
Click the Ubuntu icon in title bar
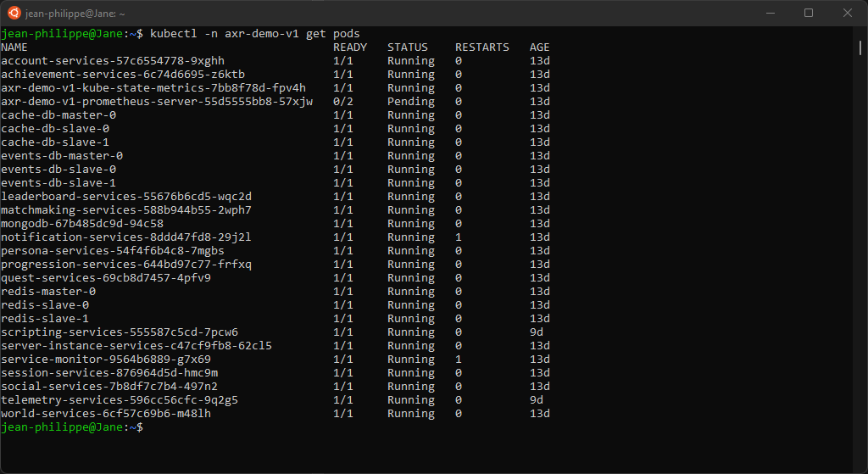click(14, 13)
